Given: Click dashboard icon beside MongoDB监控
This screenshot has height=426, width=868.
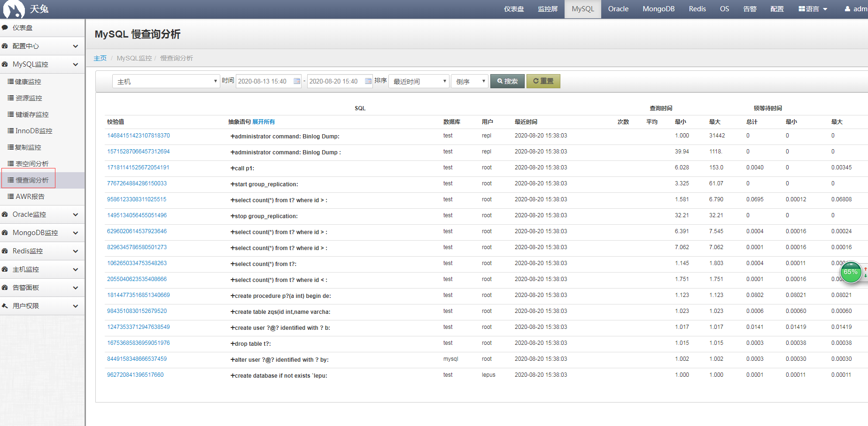Looking at the screenshot, I should [5, 233].
